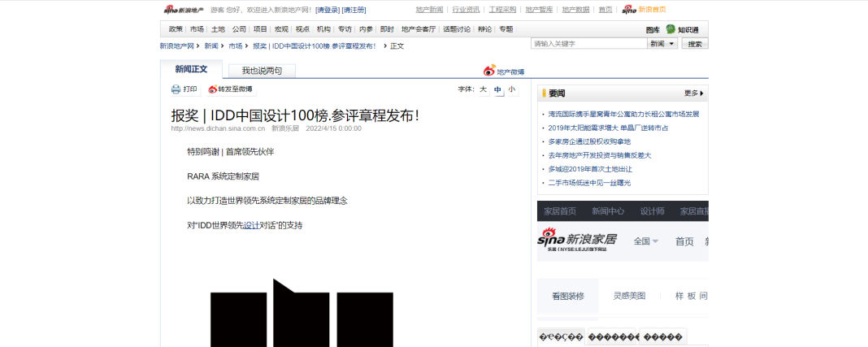Image resolution: width=868 pixels, height=347 pixels.
Task: Open the 新闻 search category dropdown
Action: (x=662, y=44)
